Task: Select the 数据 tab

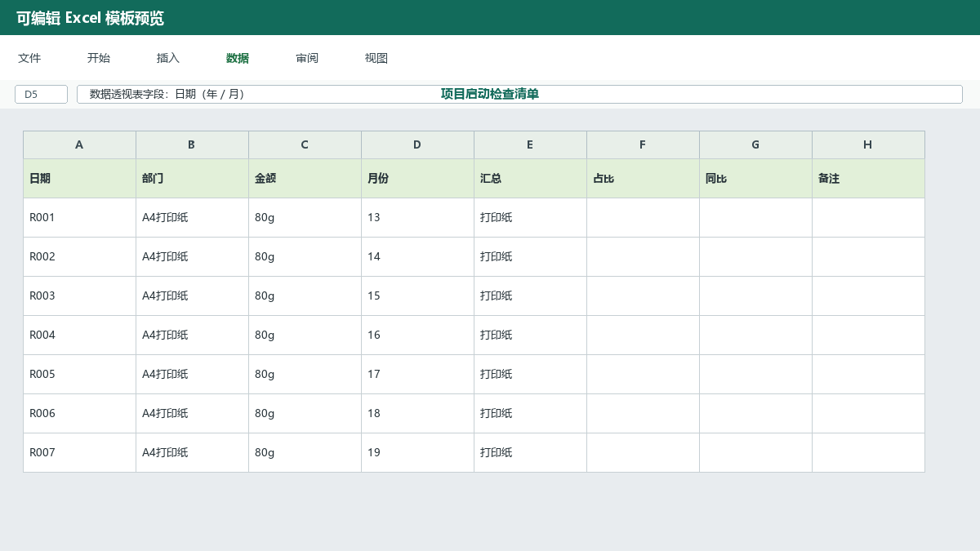Action: 238,58
